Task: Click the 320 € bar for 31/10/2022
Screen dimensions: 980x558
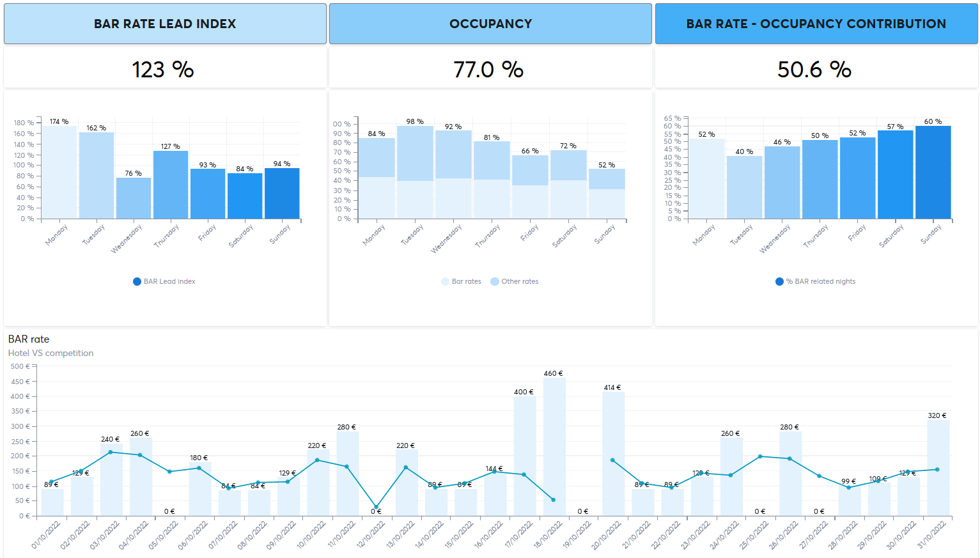Action: [938, 468]
